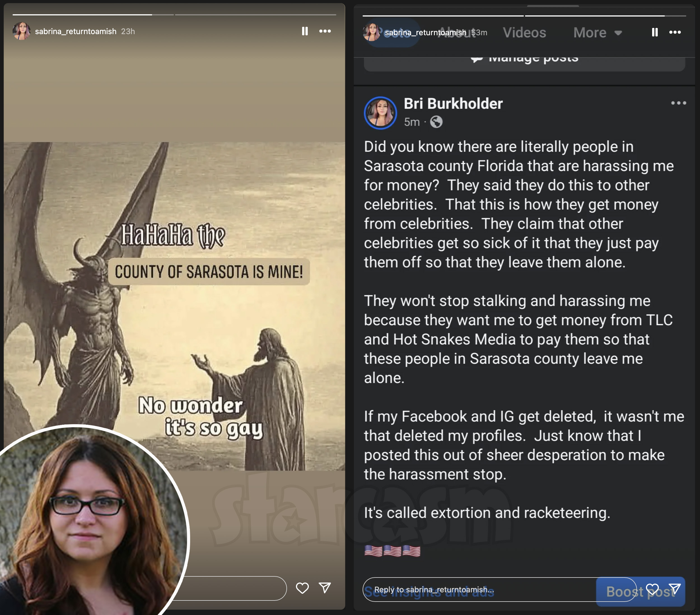Open sabrina_returntoamish username in left story
Viewport: 700px width, 615px height.
[x=75, y=32]
